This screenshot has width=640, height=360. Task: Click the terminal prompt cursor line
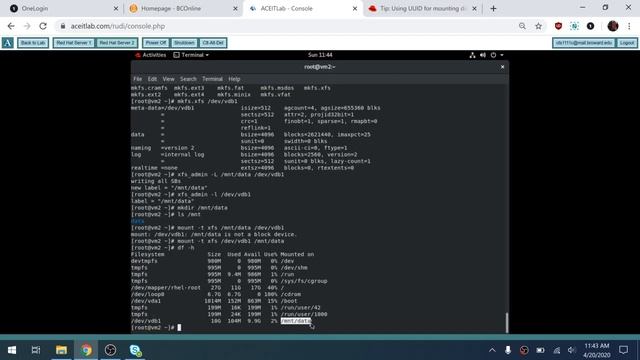180,328
